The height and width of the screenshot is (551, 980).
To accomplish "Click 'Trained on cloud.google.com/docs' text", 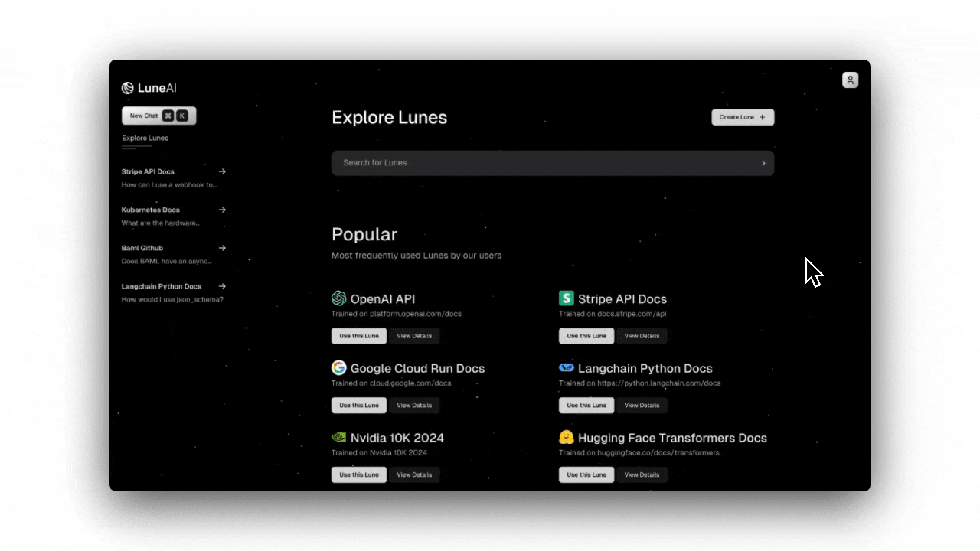I will [391, 383].
